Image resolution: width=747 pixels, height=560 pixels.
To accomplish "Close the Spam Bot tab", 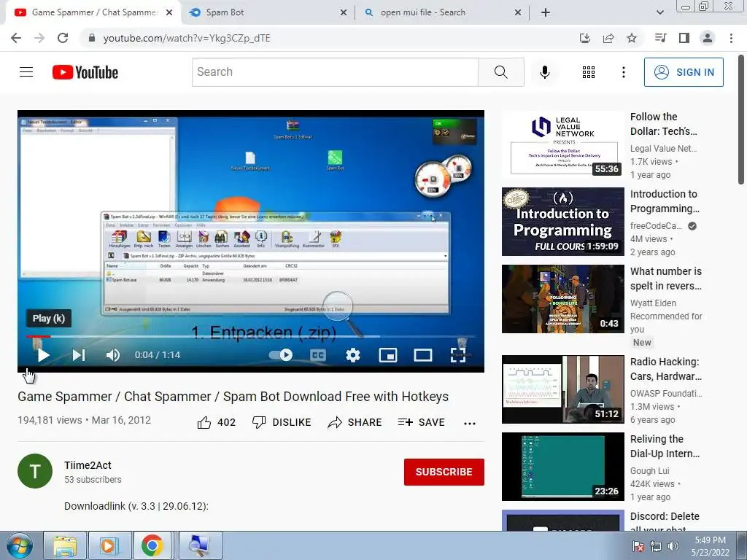I will pyautogui.click(x=344, y=13).
